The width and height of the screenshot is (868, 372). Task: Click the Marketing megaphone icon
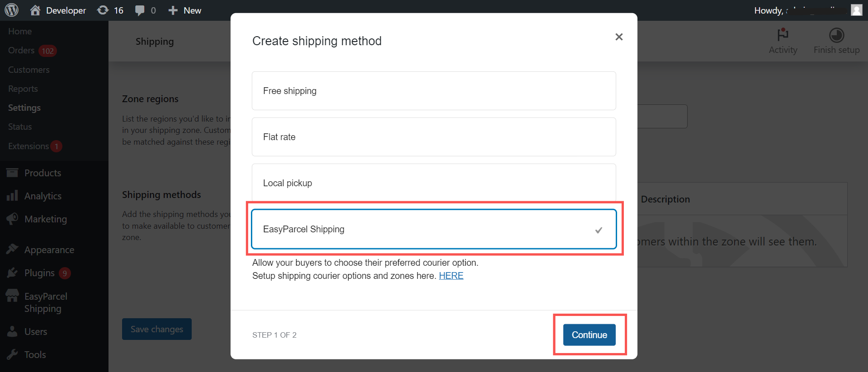[12, 219]
